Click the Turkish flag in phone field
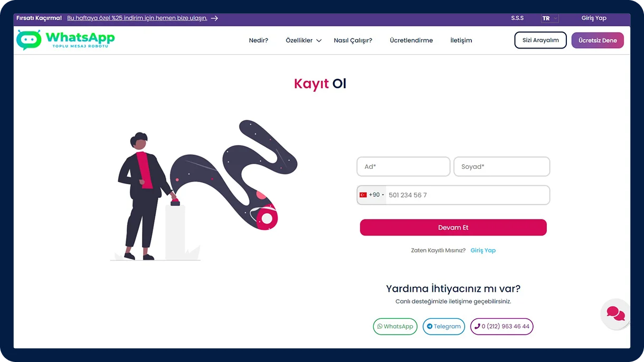Screen dimensions: 644x362 [363, 194]
